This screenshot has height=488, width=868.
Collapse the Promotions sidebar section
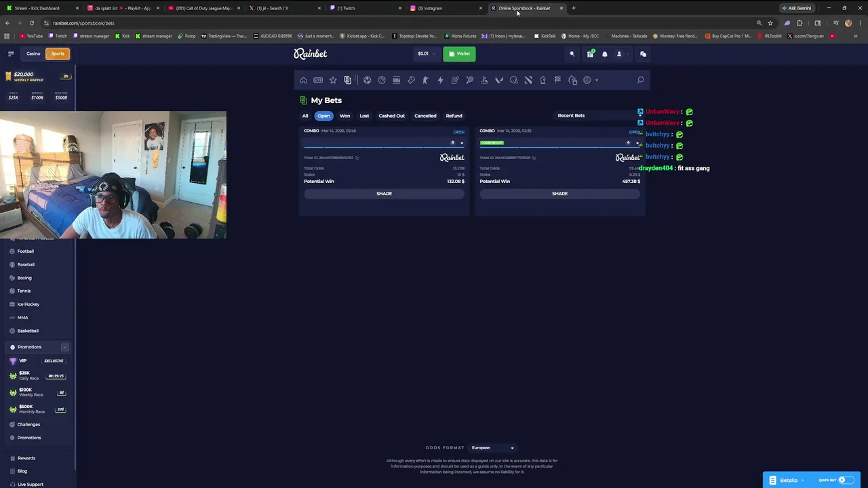click(64, 347)
